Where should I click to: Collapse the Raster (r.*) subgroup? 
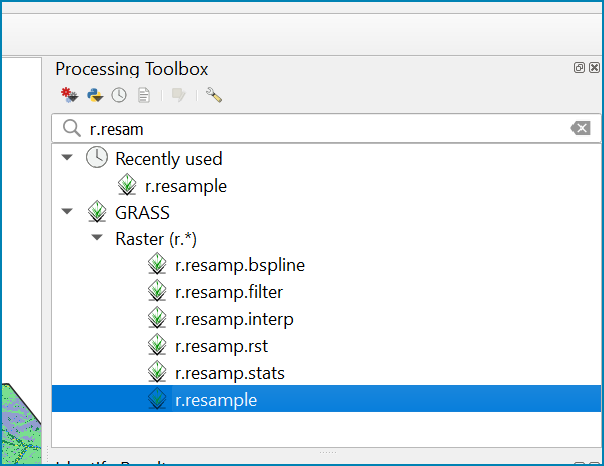[x=97, y=238]
